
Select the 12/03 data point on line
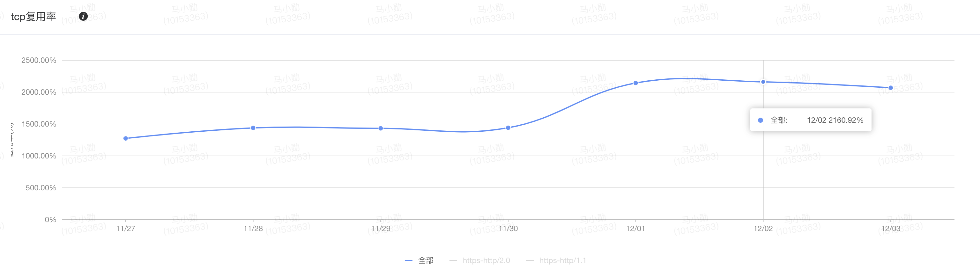point(891,88)
